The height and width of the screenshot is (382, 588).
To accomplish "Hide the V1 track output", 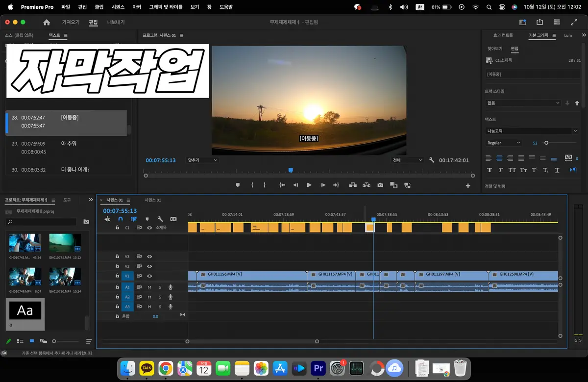I will [x=149, y=276].
